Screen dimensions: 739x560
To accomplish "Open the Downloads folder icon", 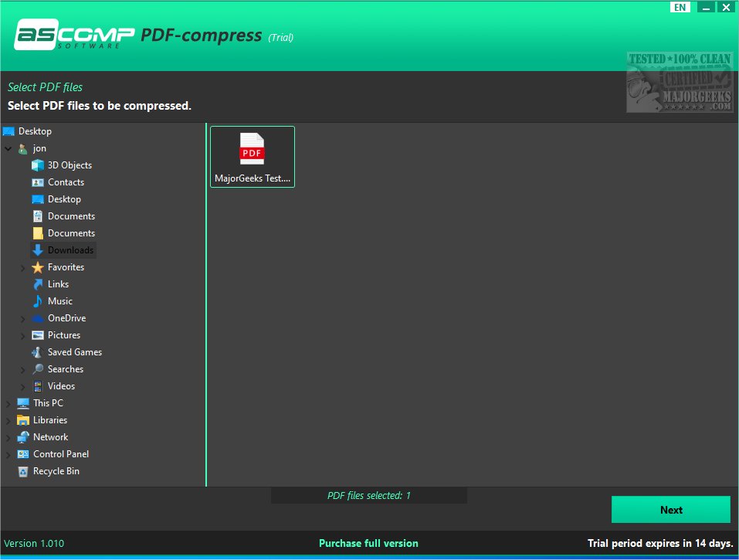I will (38, 249).
